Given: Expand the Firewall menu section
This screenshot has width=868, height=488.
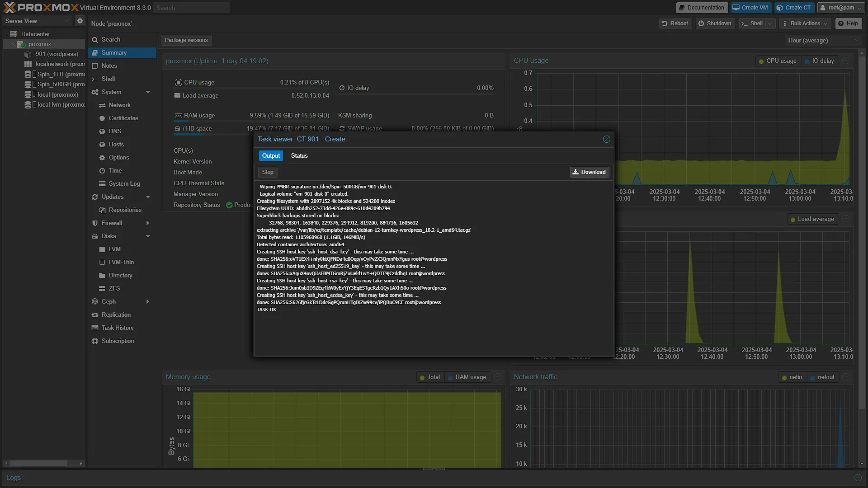Looking at the screenshot, I should tap(148, 223).
